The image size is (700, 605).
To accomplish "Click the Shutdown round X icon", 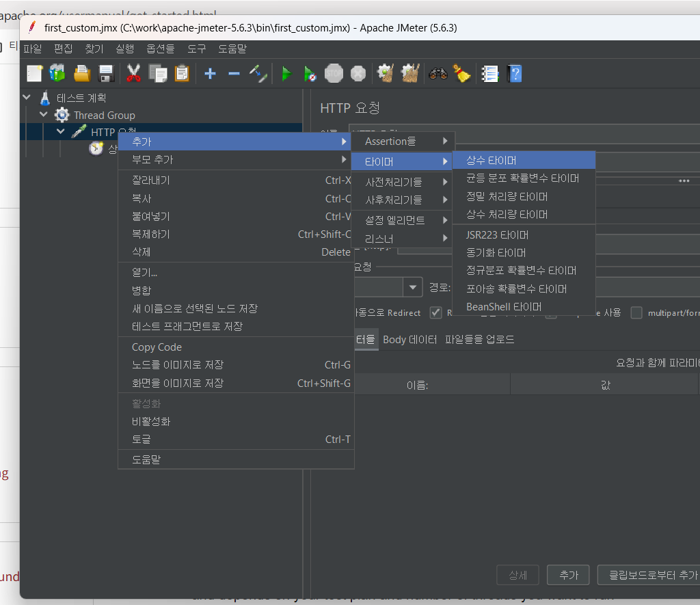I will coord(358,73).
